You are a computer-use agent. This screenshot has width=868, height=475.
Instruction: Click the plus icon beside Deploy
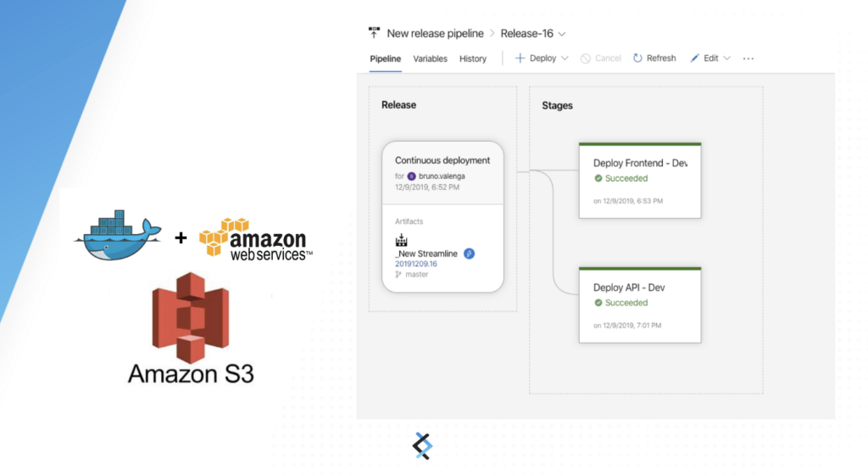520,59
